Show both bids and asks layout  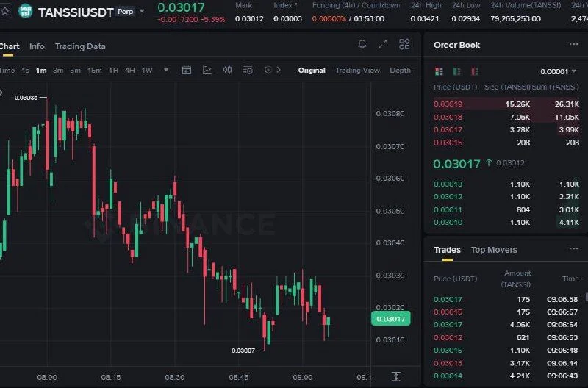coord(439,71)
